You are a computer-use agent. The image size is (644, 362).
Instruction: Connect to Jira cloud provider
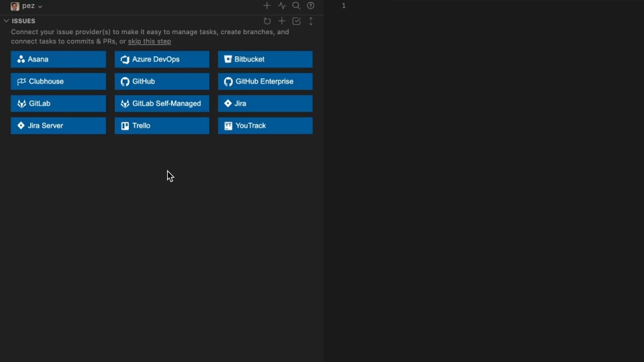[266, 103]
